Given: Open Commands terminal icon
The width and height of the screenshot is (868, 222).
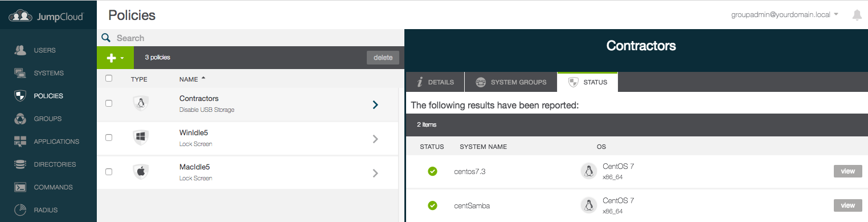Looking at the screenshot, I should click(x=21, y=187).
